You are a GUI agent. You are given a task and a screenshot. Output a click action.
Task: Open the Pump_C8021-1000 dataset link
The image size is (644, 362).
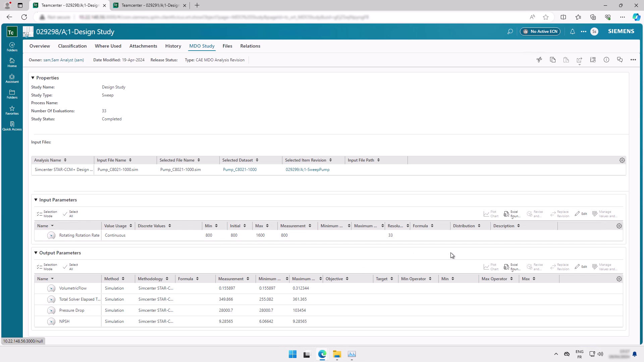(x=240, y=170)
